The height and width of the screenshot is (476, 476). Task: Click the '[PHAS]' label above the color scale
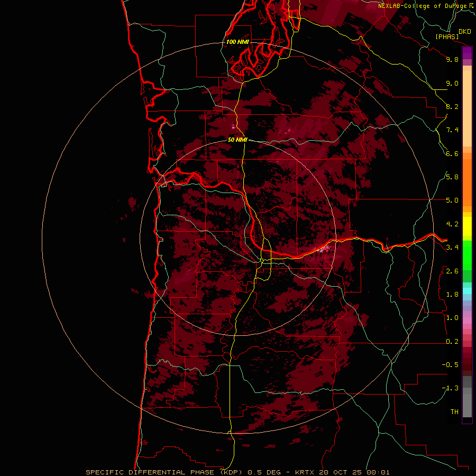(447, 36)
